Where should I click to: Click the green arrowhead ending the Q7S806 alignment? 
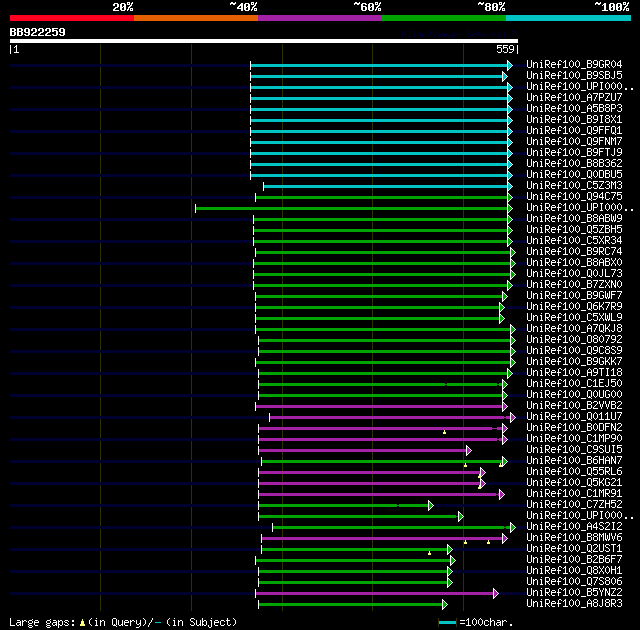click(450, 583)
